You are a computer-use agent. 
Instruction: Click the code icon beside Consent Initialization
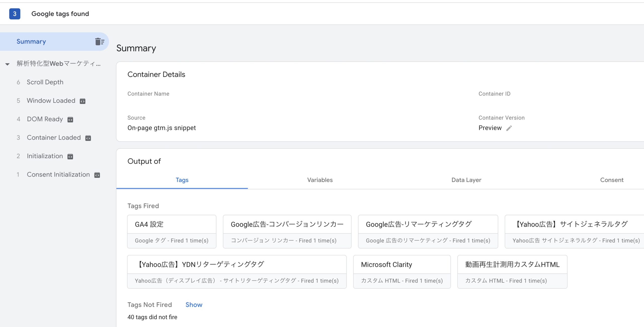[97, 175]
